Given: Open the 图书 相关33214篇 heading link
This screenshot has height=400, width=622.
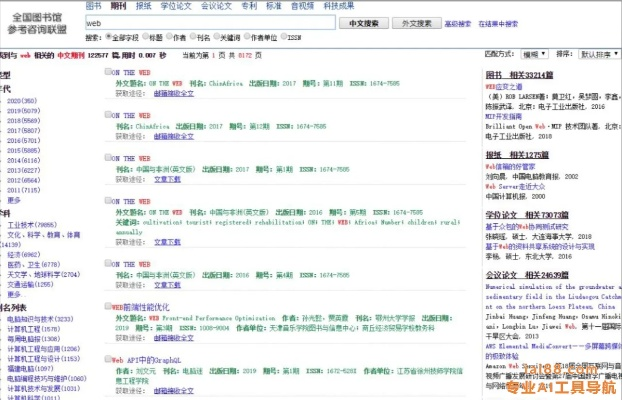Looking at the screenshot, I should pos(519,75).
